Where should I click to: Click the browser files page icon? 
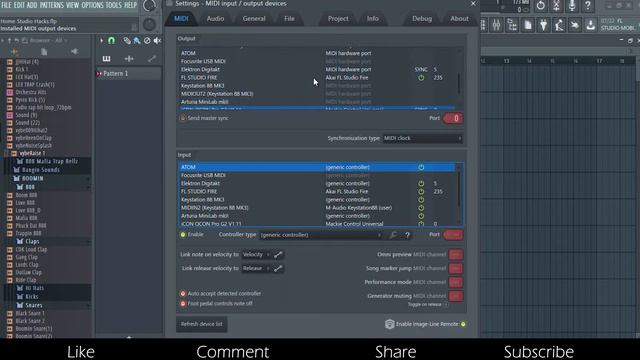click(44, 52)
